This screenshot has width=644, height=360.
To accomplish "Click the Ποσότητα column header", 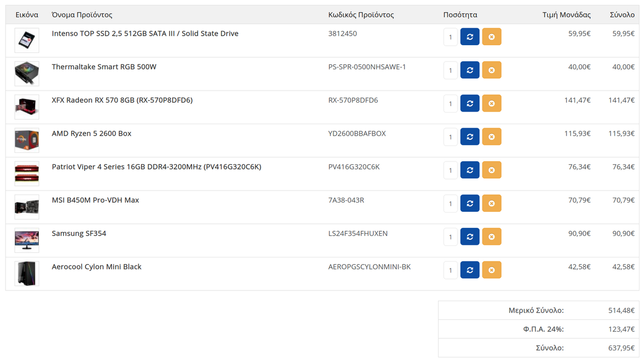I will click(460, 15).
